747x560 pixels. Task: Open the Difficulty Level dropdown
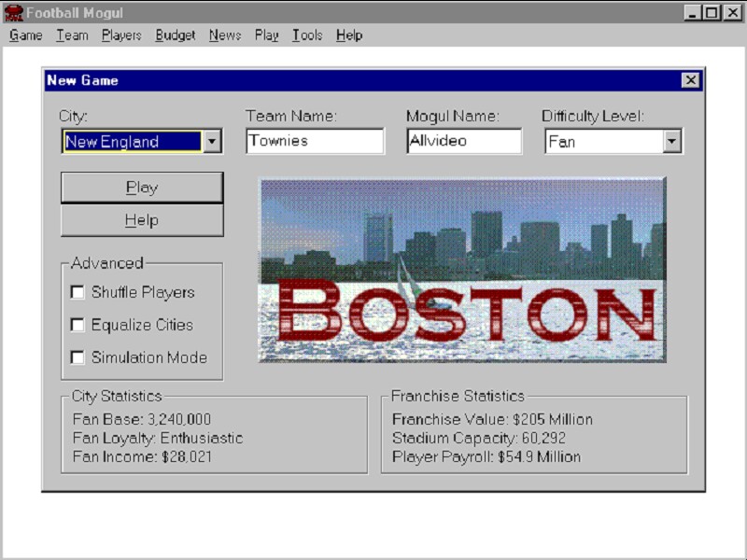[x=671, y=142]
